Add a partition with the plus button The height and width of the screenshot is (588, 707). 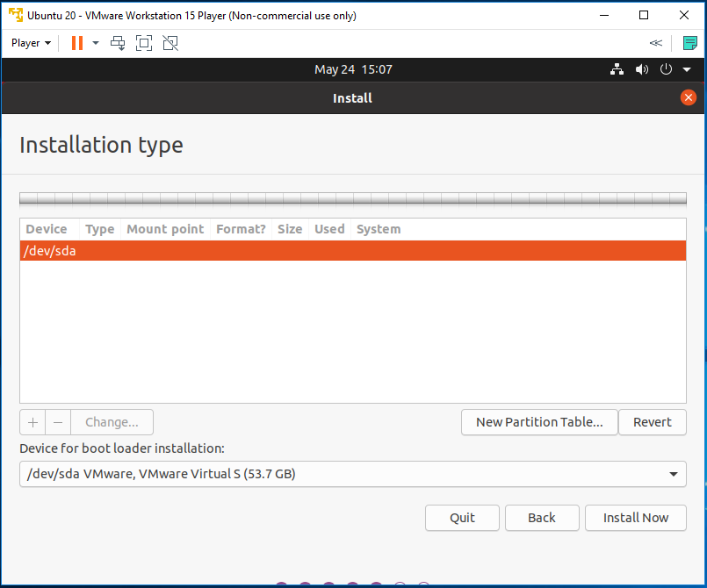pyautogui.click(x=32, y=422)
